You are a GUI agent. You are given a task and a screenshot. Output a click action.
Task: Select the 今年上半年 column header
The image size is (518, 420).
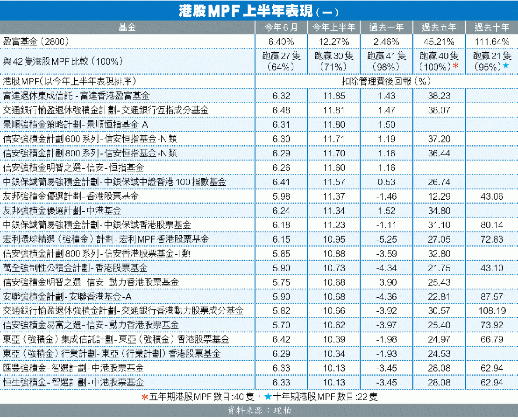[334, 28]
